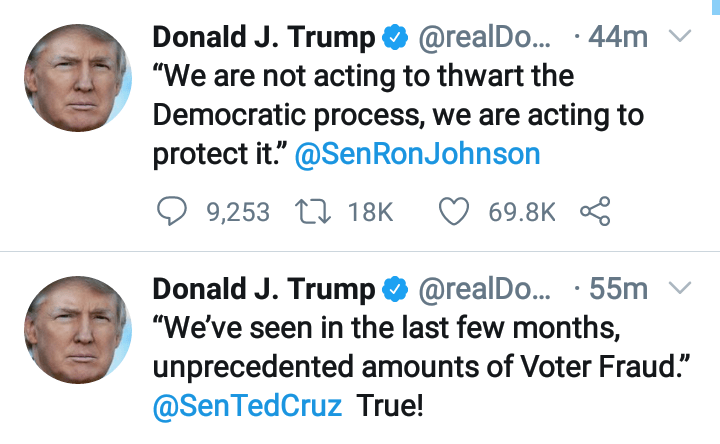
Task: Expand the chevron menu on the 55m tweet
Action: tap(679, 288)
